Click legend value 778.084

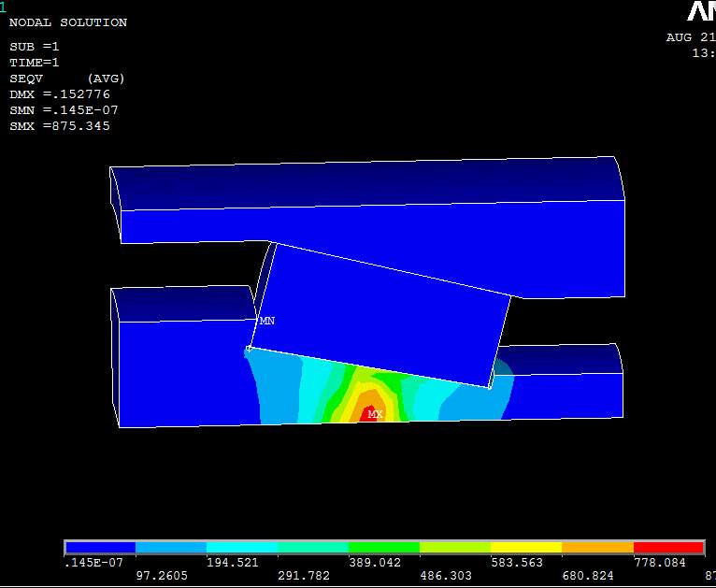point(660,563)
